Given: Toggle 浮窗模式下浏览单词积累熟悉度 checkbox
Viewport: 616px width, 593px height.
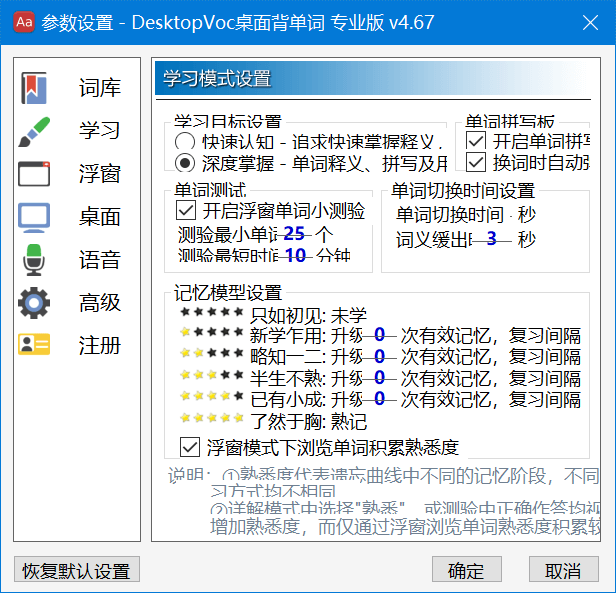Looking at the screenshot, I should tap(190, 447).
